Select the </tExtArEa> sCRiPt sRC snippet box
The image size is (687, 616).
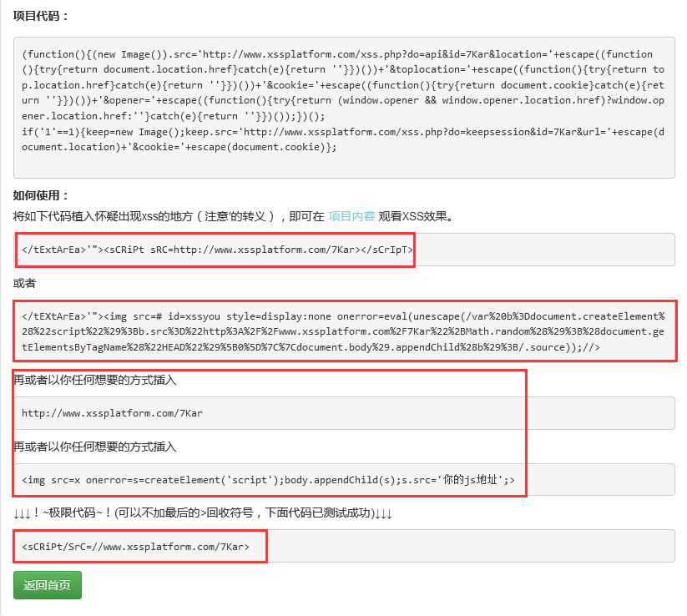(x=344, y=250)
